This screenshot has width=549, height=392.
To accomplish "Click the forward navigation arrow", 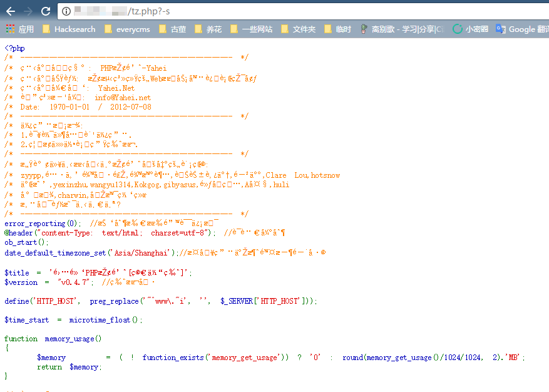I will (28, 11).
